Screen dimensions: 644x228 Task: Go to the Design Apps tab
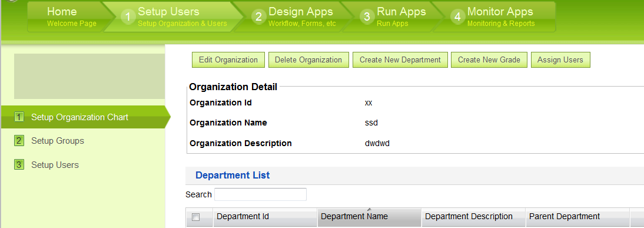[295, 17]
